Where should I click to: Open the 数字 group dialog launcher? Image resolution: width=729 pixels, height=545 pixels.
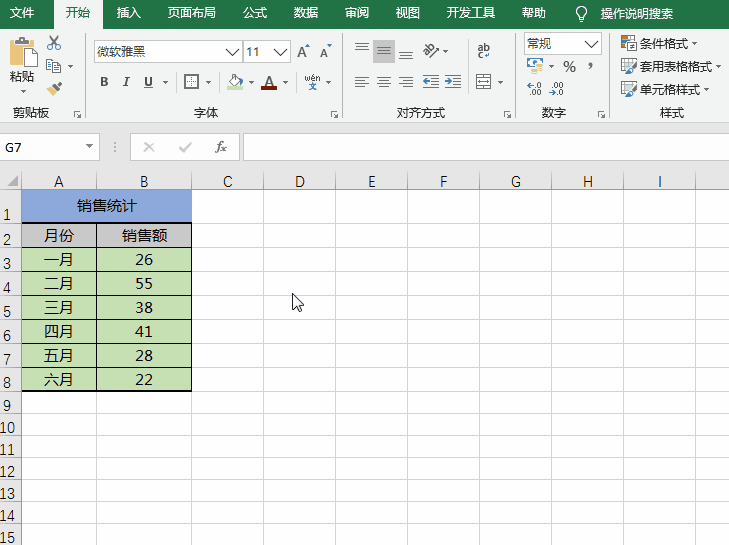pyautogui.click(x=601, y=114)
